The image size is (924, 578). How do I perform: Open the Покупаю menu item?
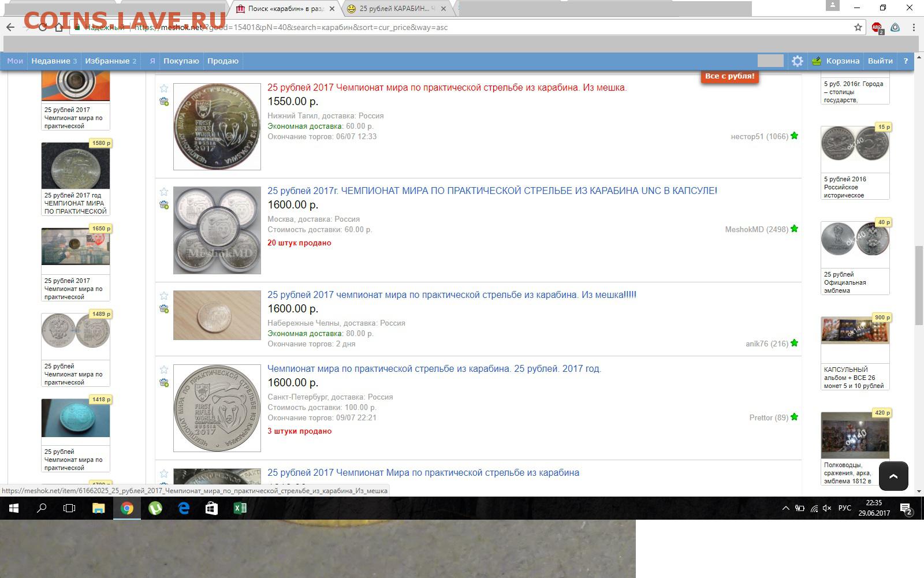pos(181,61)
